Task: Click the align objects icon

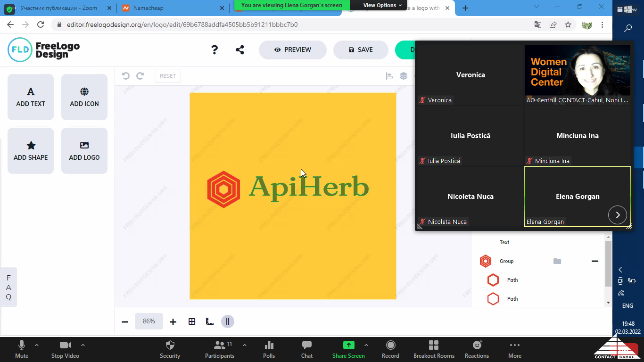Action: [x=389, y=76]
